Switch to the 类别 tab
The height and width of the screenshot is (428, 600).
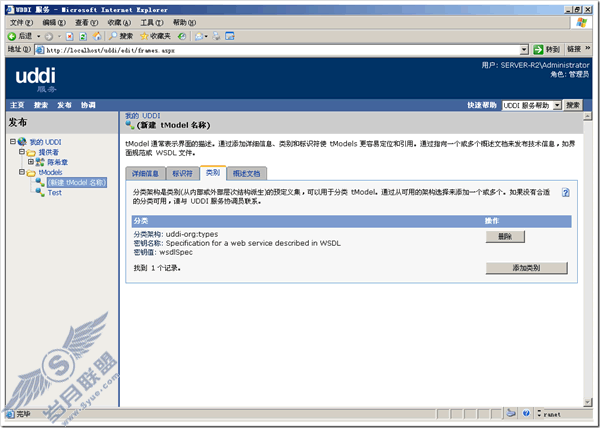point(213,173)
